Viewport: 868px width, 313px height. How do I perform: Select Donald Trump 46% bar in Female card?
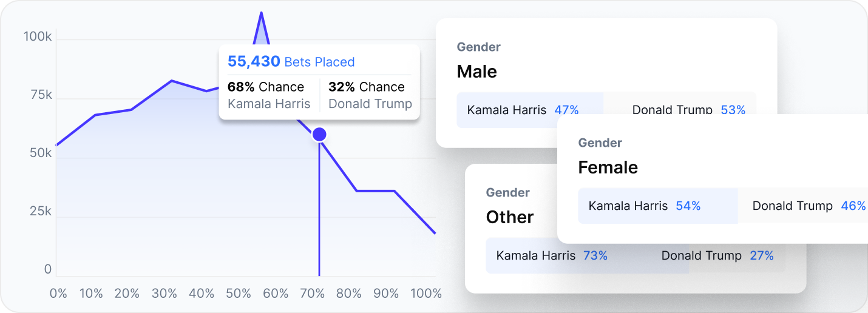tap(809, 206)
